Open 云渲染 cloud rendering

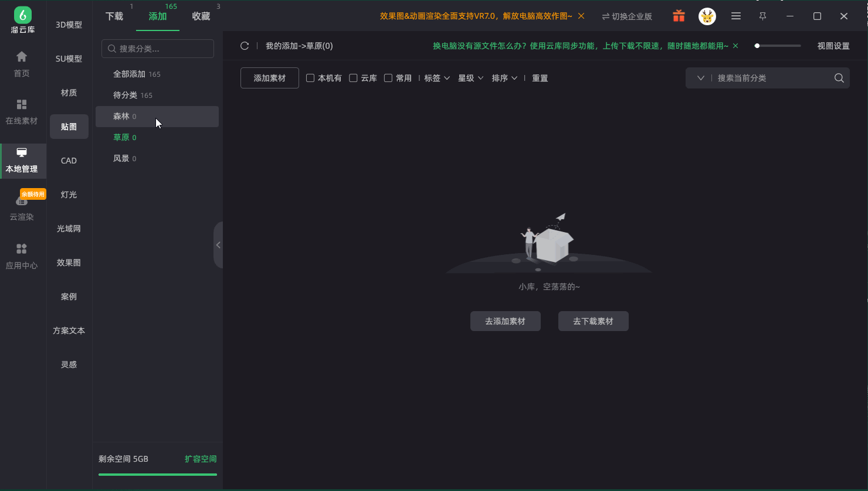22,208
